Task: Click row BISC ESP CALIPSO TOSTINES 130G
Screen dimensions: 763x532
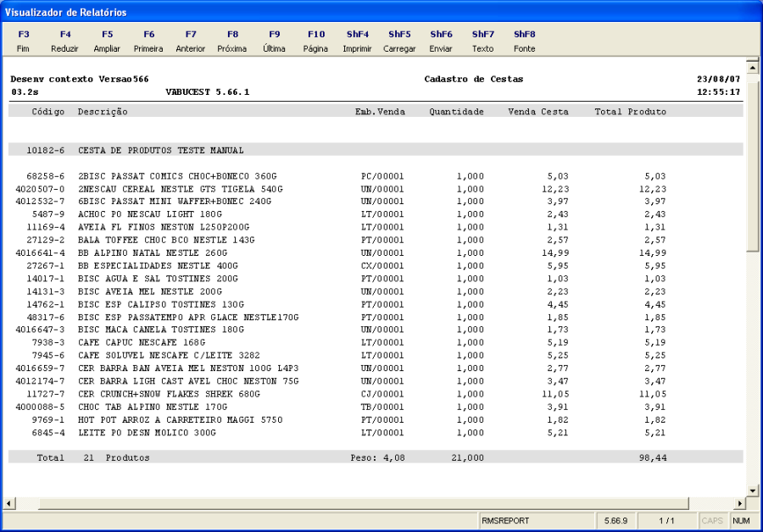Action: [x=341, y=304]
